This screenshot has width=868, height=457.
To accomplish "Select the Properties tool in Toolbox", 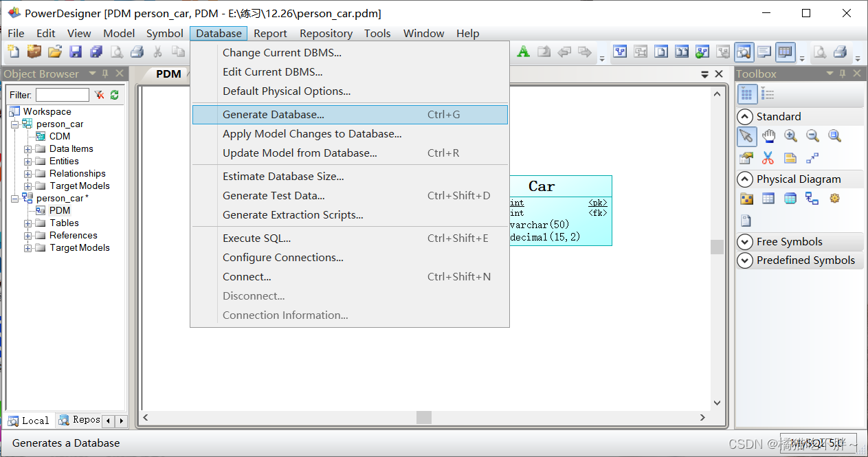I will (746, 158).
